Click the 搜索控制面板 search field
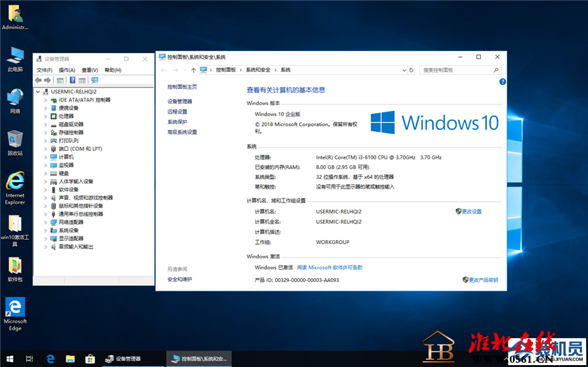 tap(460, 70)
